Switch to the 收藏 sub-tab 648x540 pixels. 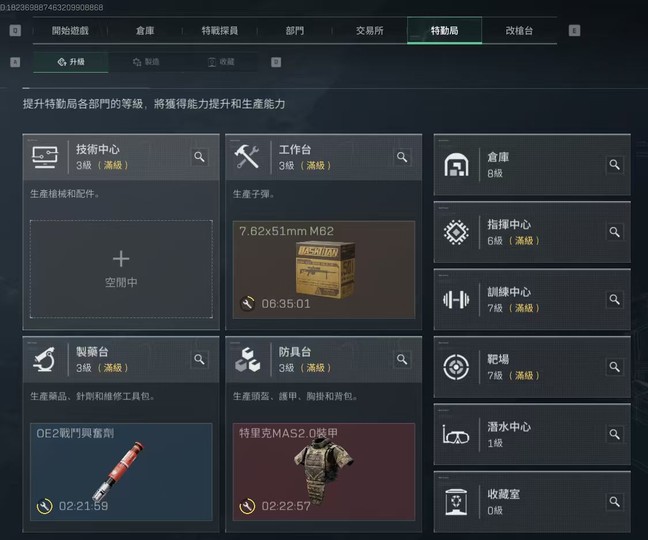click(x=221, y=62)
